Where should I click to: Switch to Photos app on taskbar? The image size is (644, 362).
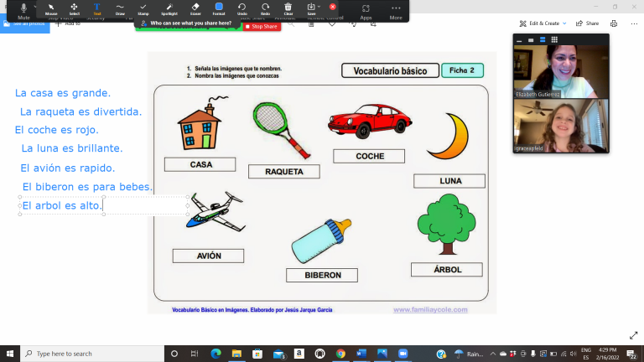382,354
